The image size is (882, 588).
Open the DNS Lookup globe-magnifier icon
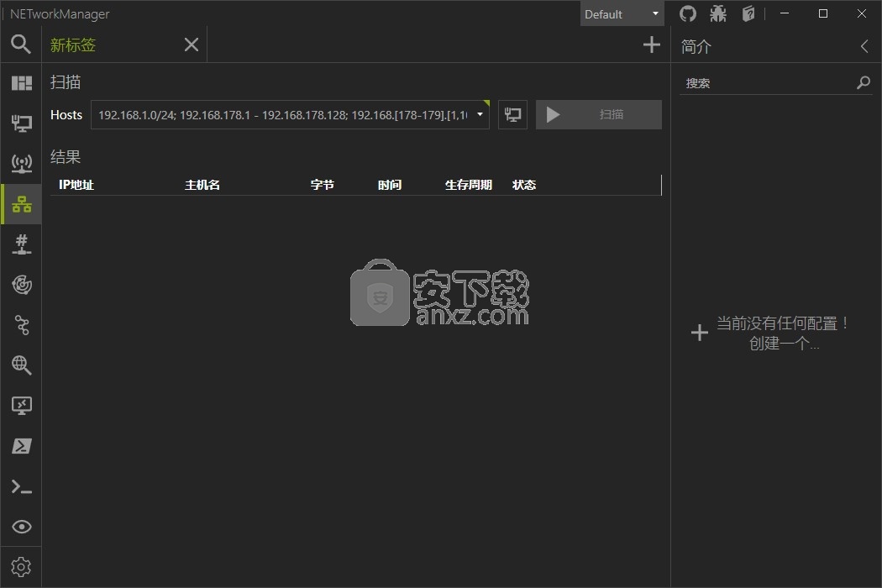coord(21,365)
